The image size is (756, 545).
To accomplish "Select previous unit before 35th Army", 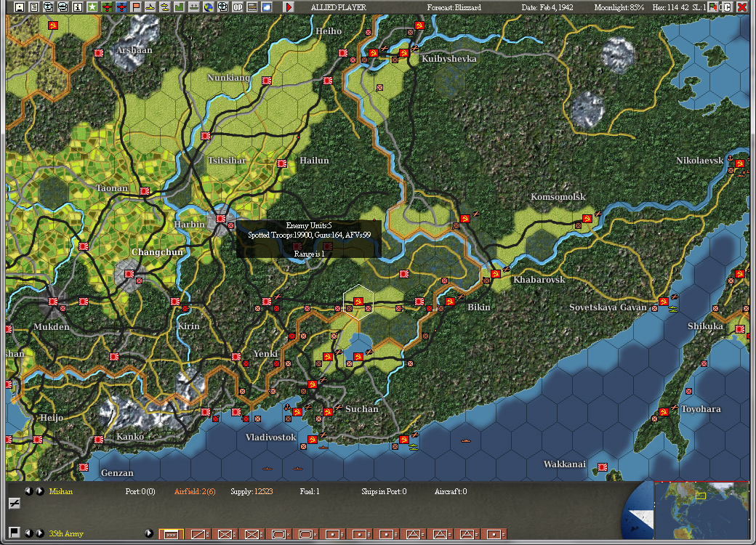I will coord(29,533).
